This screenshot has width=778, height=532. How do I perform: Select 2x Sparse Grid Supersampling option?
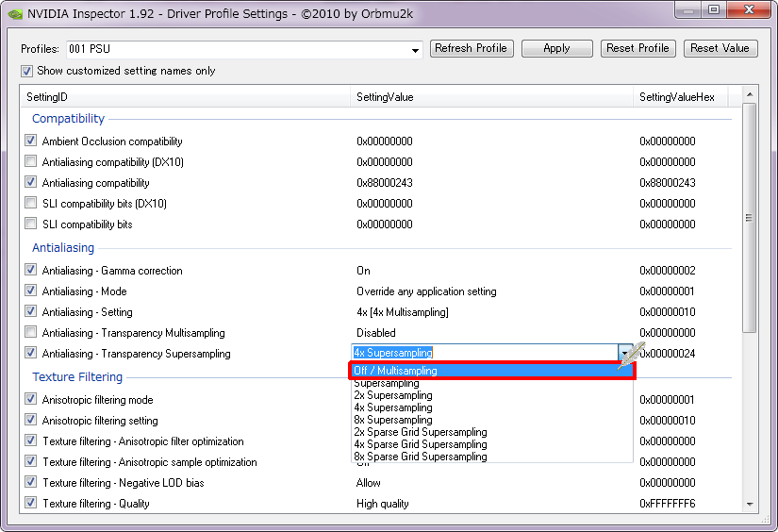(x=491, y=432)
